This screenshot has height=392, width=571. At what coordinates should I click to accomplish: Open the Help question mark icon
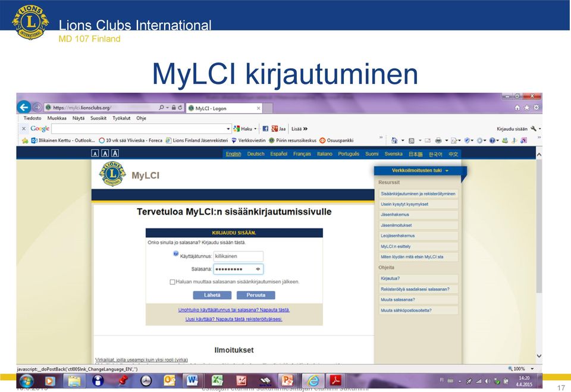(x=492, y=140)
